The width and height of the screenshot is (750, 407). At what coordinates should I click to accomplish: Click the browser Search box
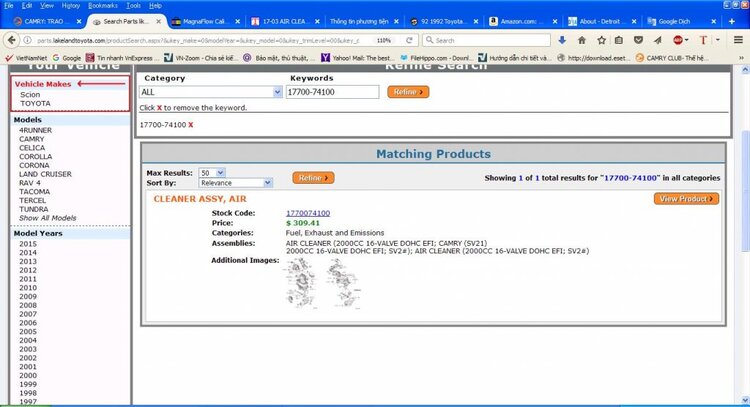[x=486, y=41]
